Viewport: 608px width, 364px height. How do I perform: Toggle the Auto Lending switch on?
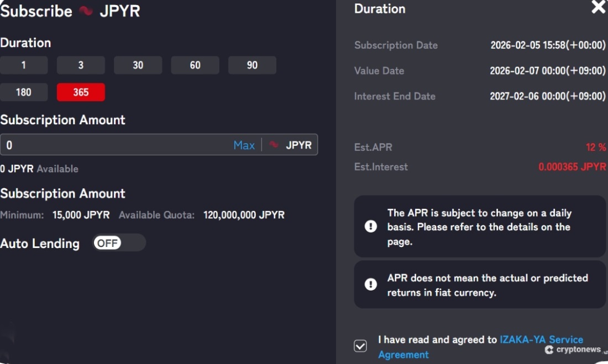tap(119, 243)
